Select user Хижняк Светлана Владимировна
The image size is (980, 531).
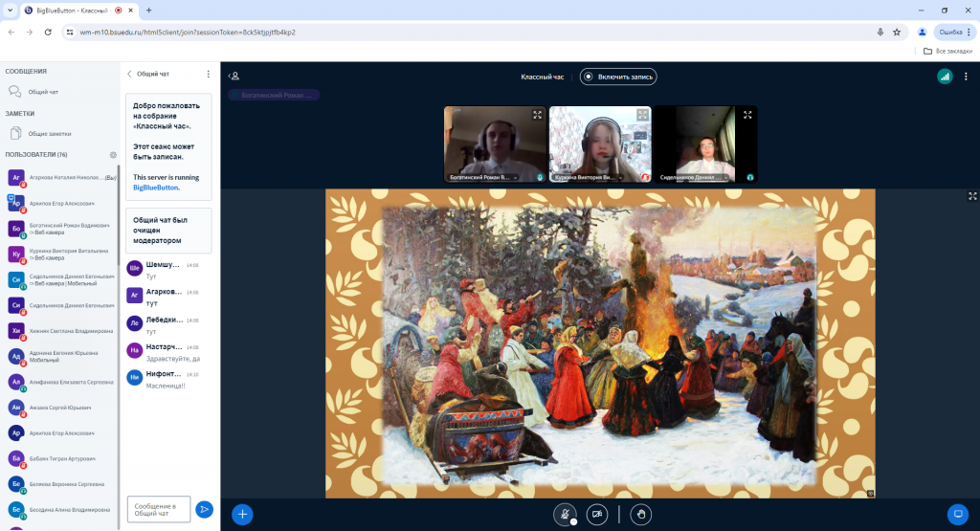point(61,330)
